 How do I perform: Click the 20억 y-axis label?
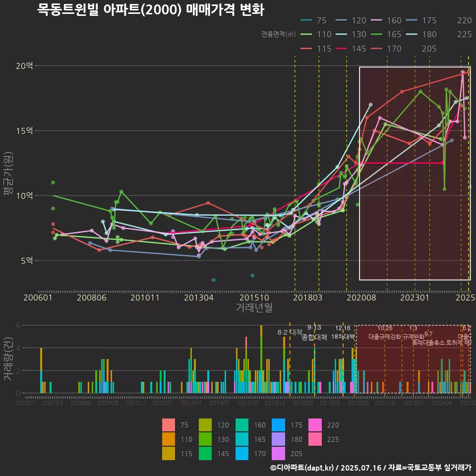(24, 66)
